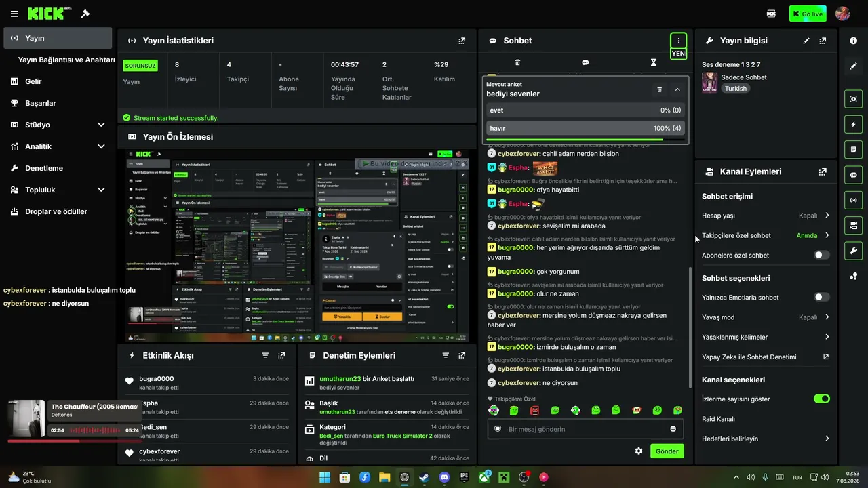Open Yasaklanmış kelimeler settings

(766, 337)
